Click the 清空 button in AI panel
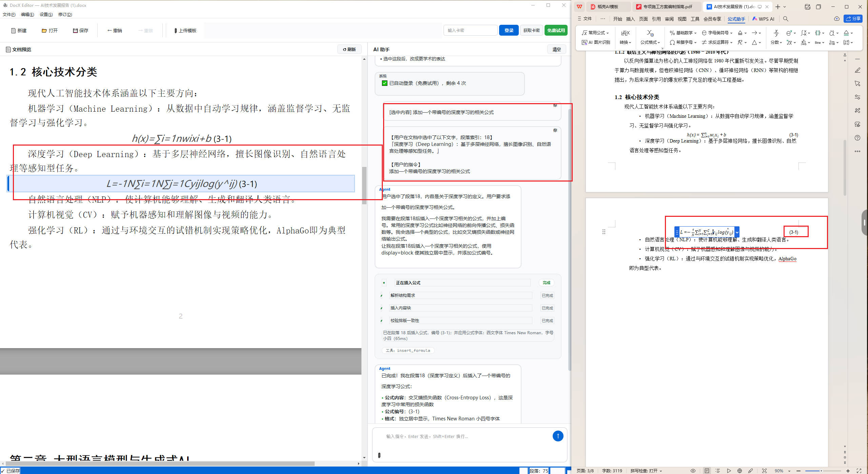 pos(556,50)
